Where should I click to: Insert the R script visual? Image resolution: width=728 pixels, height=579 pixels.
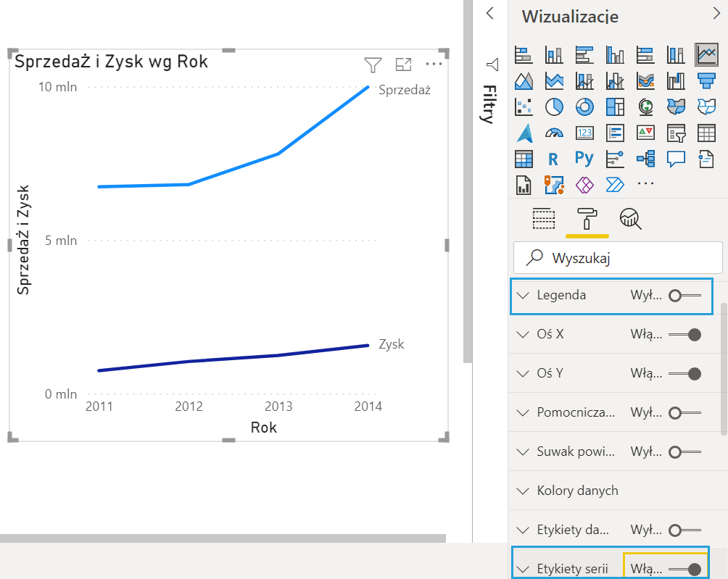[554, 159]
